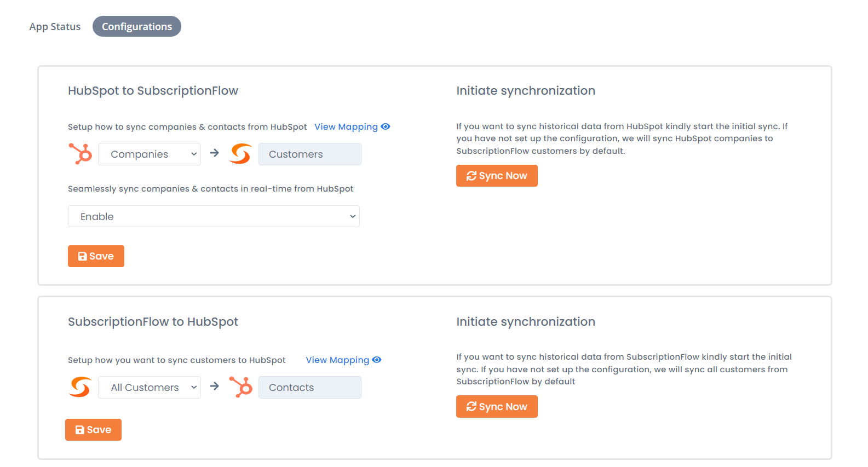Start Sync Now for SubscriptionFlow historical data
This screenshot has width=868, height=467.
tap(497, 407)
